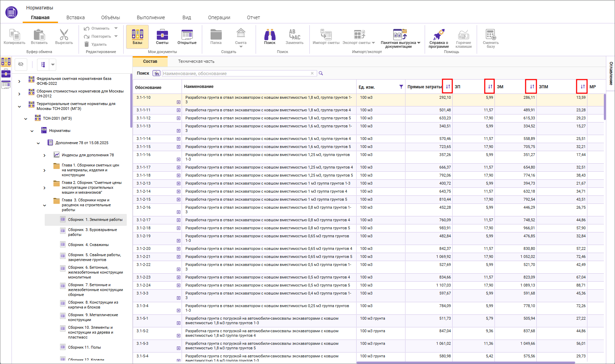Sort by Прямые затраты column
Viewport: 615px width, 364px height.
[448, 87]
